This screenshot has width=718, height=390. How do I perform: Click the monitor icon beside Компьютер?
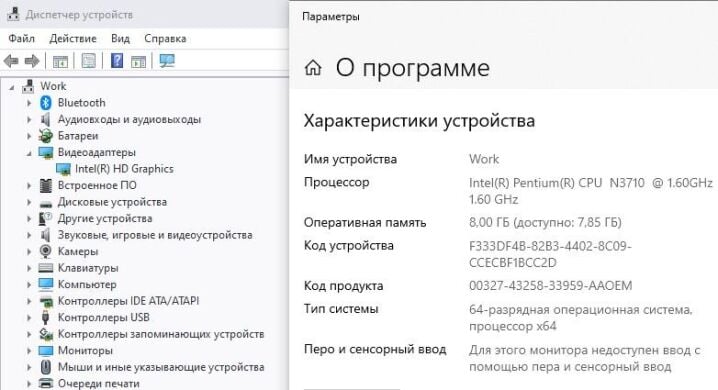pos(46,284)
